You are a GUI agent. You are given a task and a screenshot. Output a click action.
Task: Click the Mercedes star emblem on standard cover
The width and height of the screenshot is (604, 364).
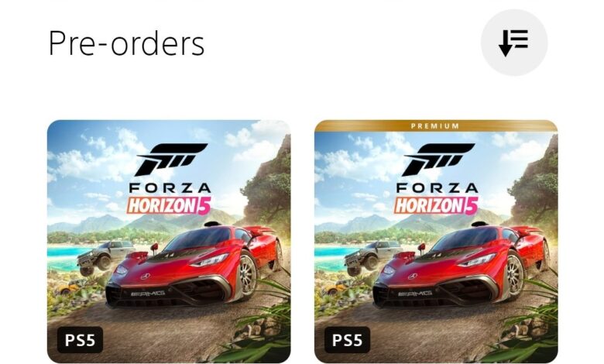coord(146,276)
